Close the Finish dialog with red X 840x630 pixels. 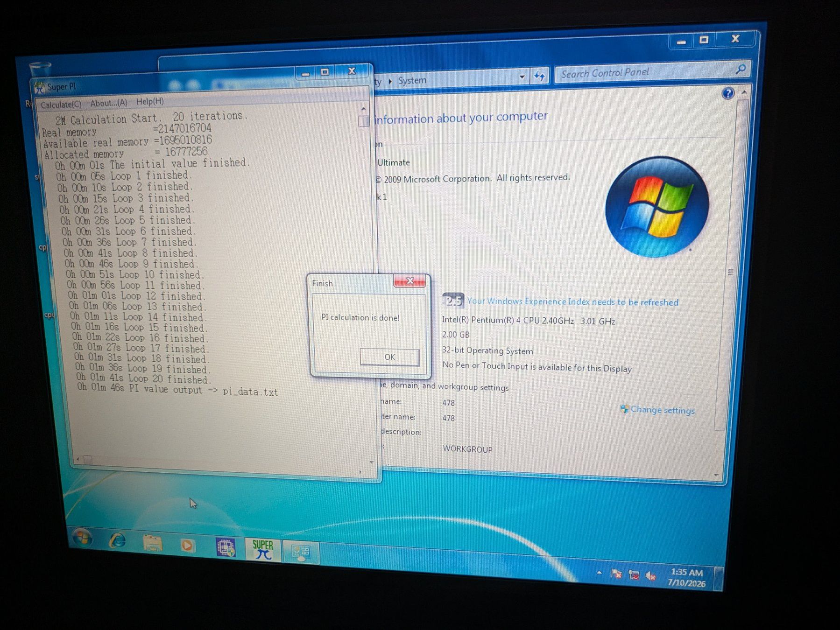pos(409,281)
